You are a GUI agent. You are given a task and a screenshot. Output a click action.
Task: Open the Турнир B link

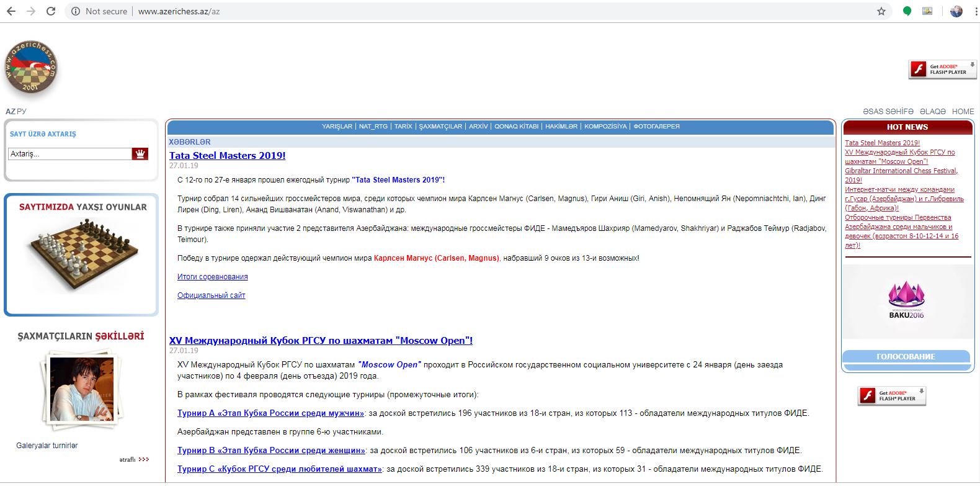272,450
